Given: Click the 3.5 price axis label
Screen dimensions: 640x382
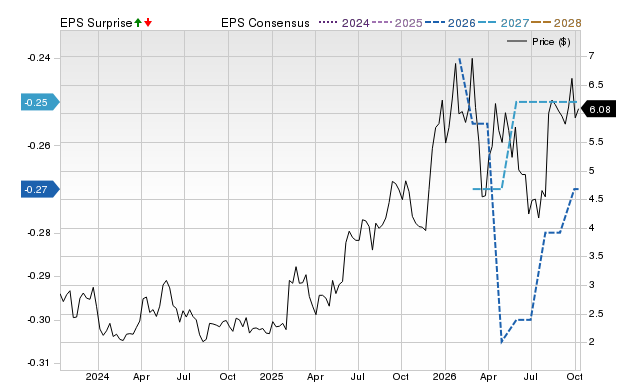Looking at the screenshot, I should [x=596, y=256].
